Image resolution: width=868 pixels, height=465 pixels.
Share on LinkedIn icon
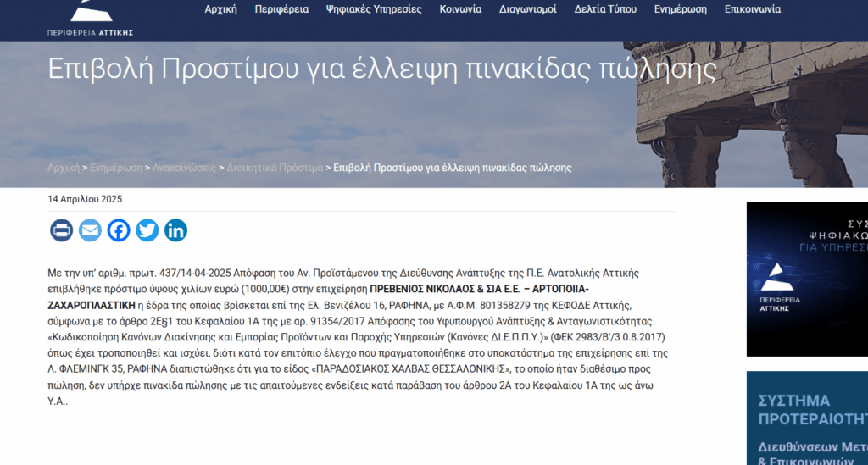176,230
